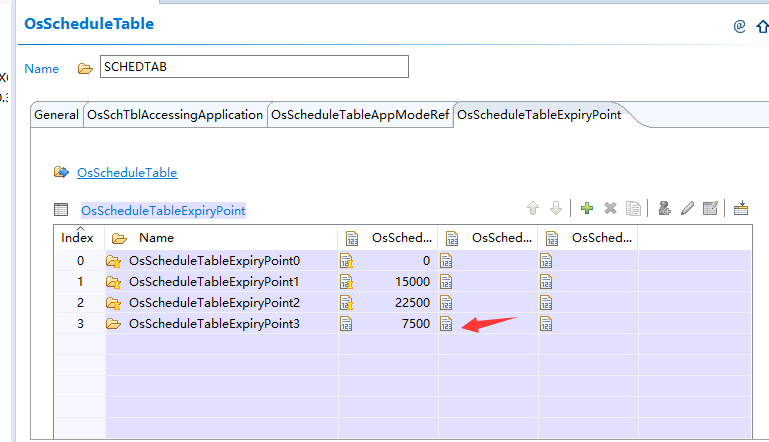Select the OsScheduleTableExpiryPoint tab

pyautogui.click(x=539, y=115)
